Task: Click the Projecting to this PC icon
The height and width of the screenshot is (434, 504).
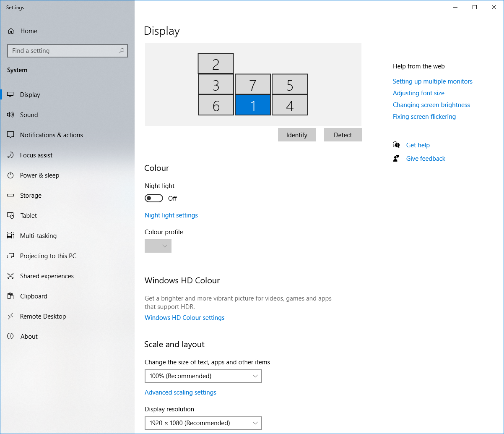Action: pyautogui.click(x=11, y=256)
